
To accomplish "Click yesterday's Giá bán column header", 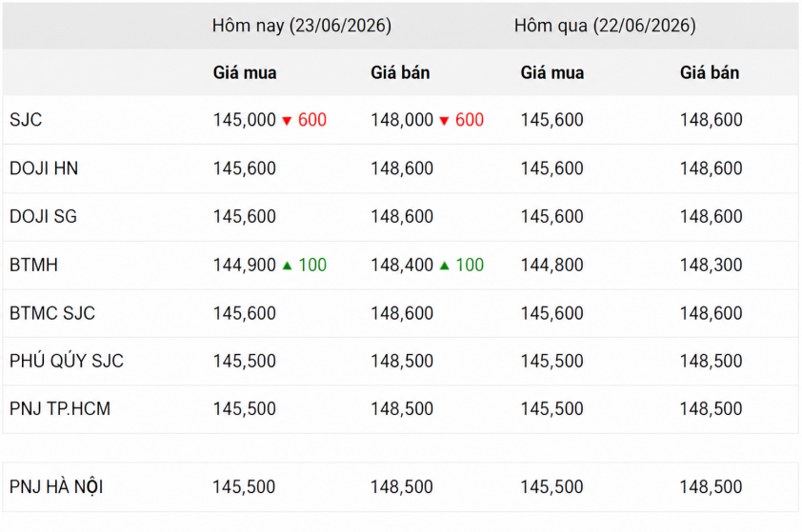I will [710, 72].
